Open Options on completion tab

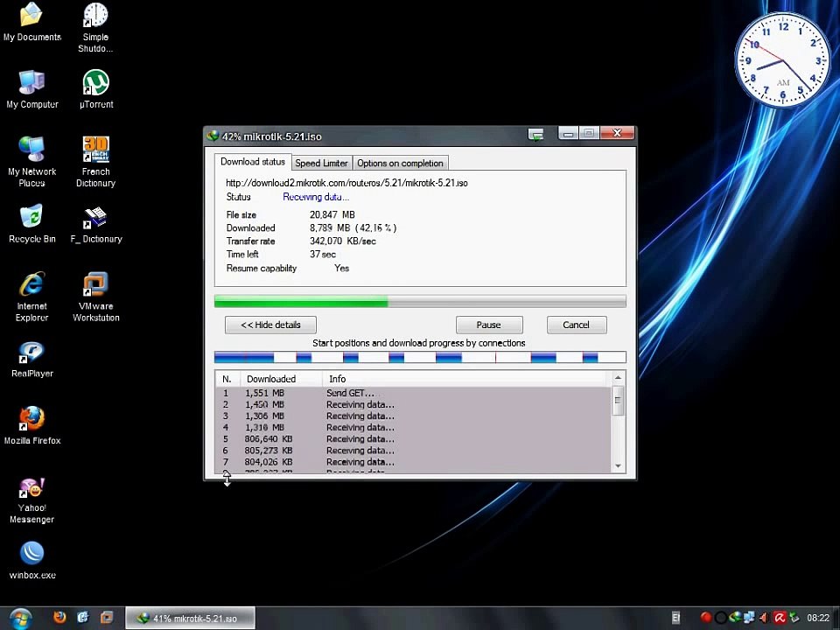coord(400,163)
